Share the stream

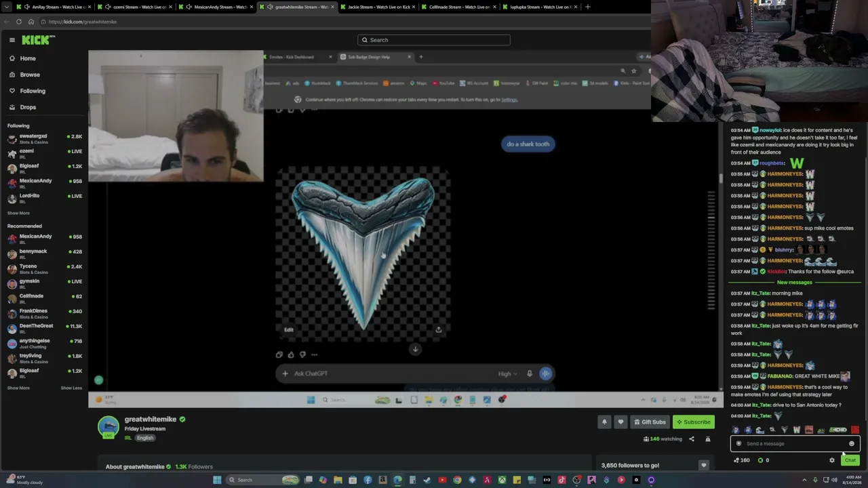[692, 439]
